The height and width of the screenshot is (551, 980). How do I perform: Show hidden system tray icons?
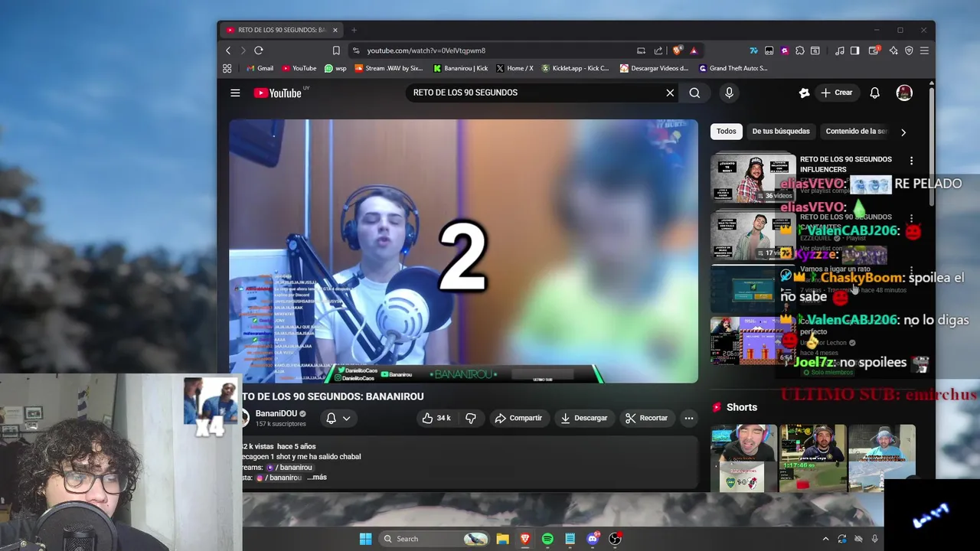pos(825,539)
